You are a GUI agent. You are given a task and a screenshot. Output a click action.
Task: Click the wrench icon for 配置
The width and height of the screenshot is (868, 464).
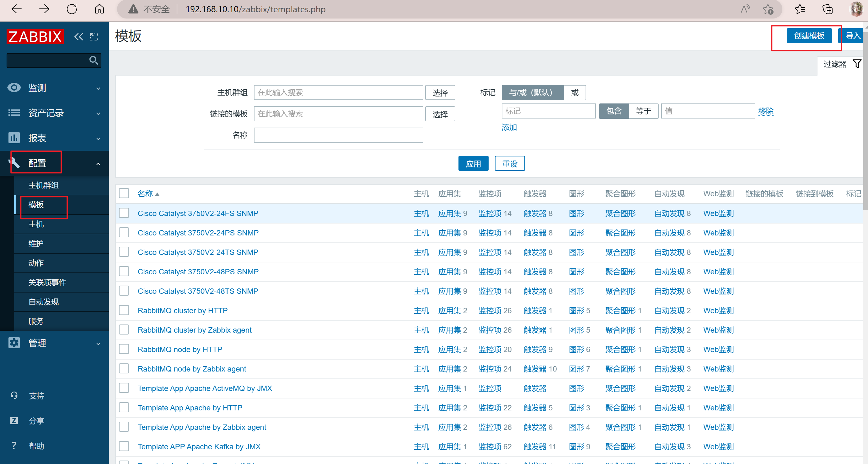14,163
